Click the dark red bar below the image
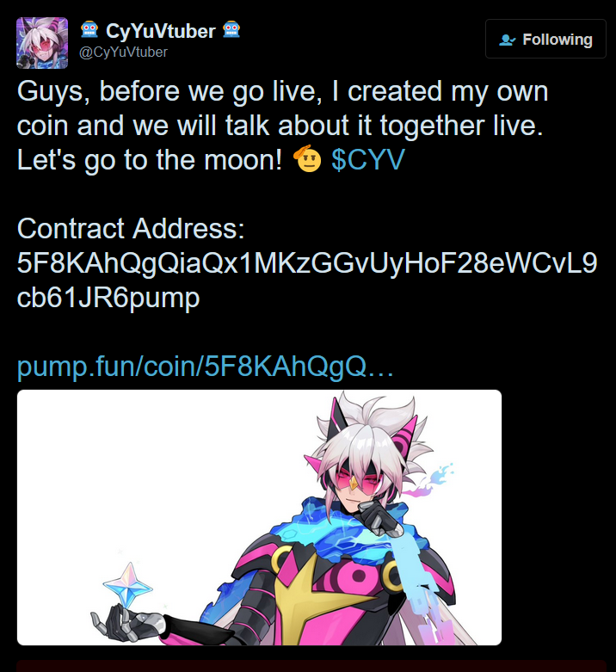 311,667
